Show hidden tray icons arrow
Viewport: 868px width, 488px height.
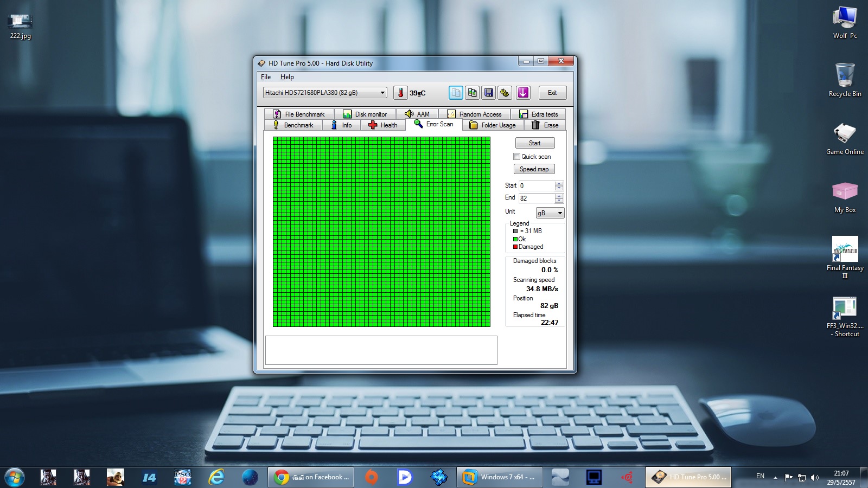[x=775, y=477]
